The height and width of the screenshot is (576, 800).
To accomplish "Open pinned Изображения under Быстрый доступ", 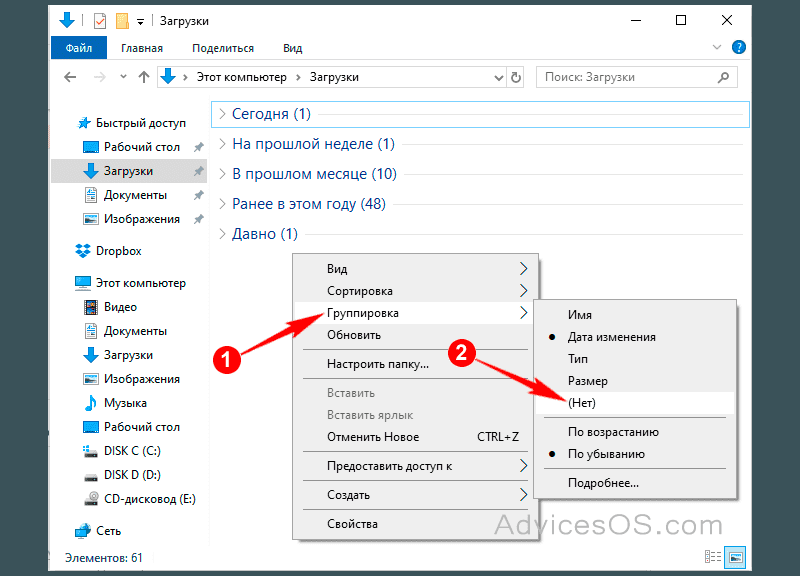I will click(x=131, y=219).
